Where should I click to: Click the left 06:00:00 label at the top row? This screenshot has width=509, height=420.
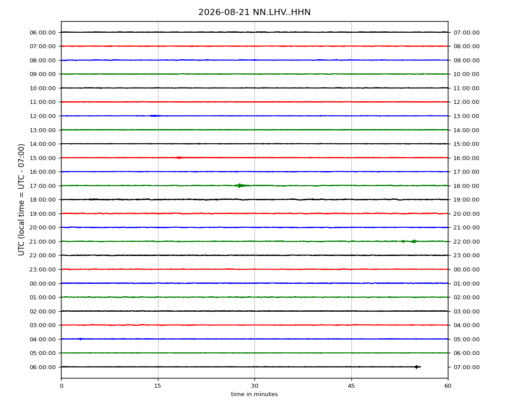tap(42, 32)
